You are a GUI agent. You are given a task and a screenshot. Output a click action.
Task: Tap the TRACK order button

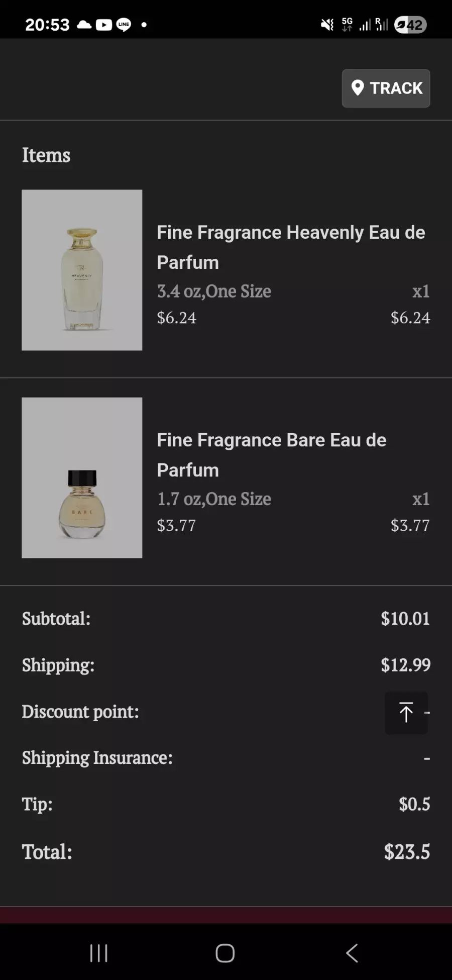[386, 88]
